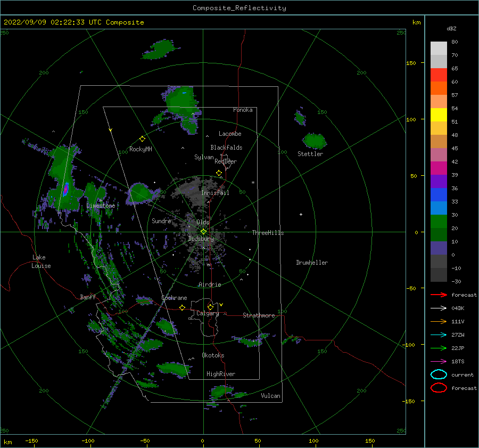Click the Sylvan label

tap(204, 157)
